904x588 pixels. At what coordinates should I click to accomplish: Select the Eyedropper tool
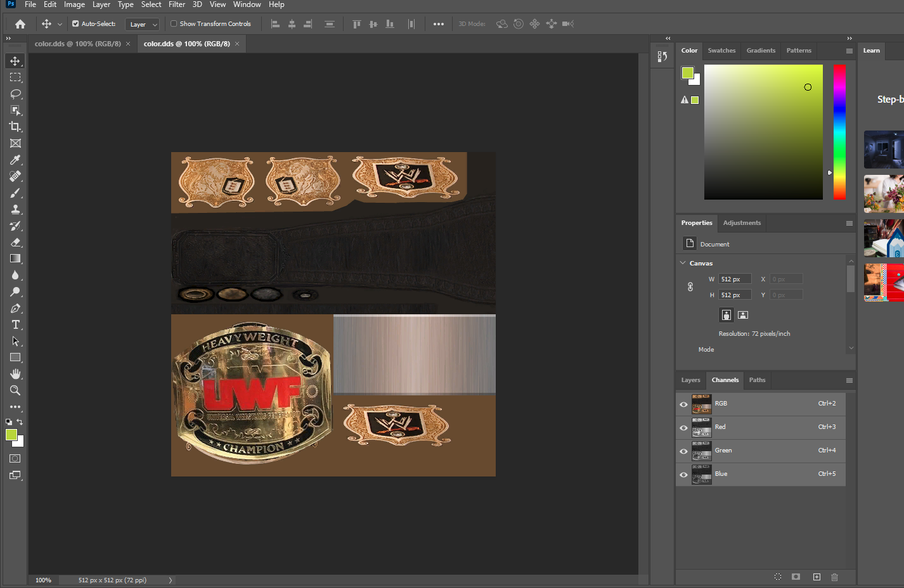click(x=15, y=160)
